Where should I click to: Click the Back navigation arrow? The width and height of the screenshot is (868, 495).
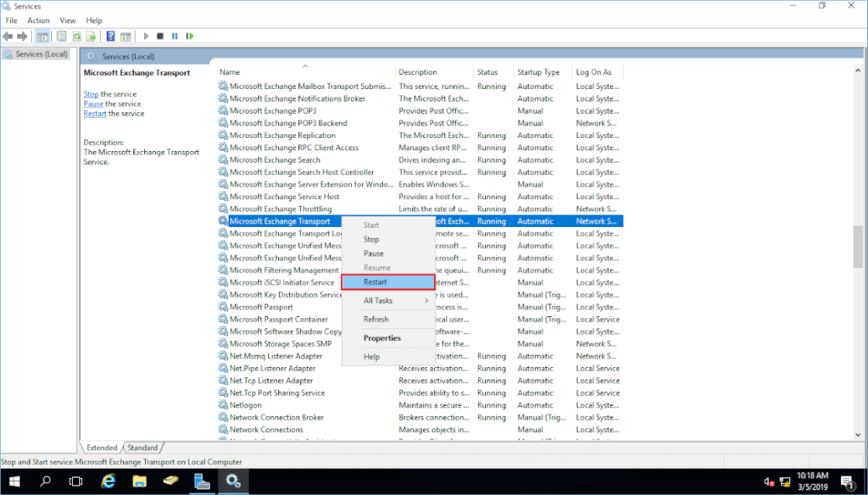click(x=7, y=36)
